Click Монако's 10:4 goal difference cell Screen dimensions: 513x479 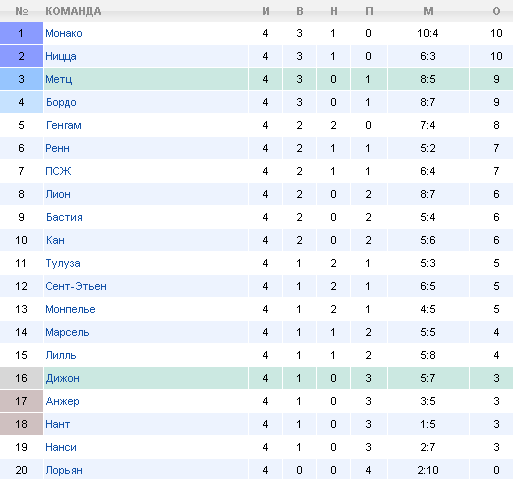[428, 33]
